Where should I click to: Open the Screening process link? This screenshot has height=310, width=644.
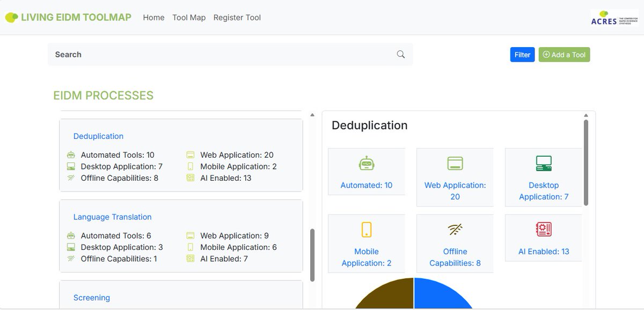[91, 297]
